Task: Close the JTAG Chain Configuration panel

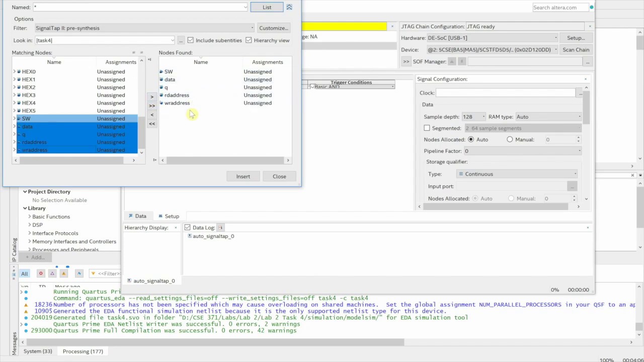Action: [590, 26]
